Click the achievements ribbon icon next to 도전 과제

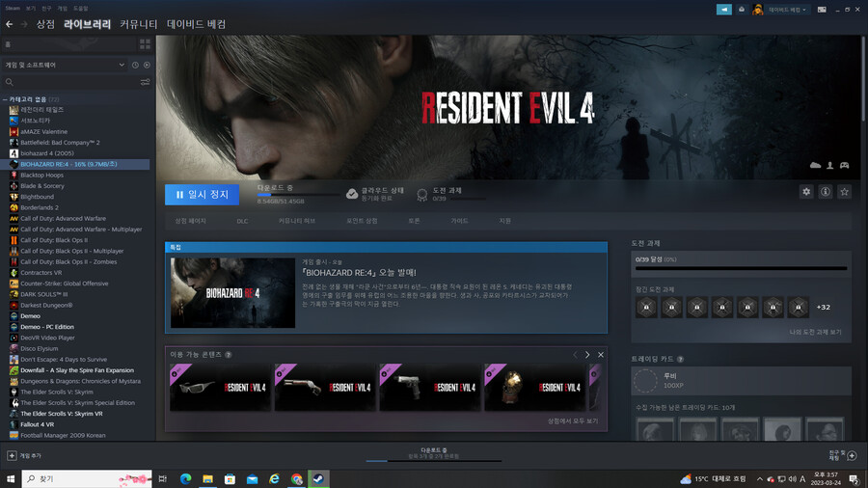[x=421, y=194]
